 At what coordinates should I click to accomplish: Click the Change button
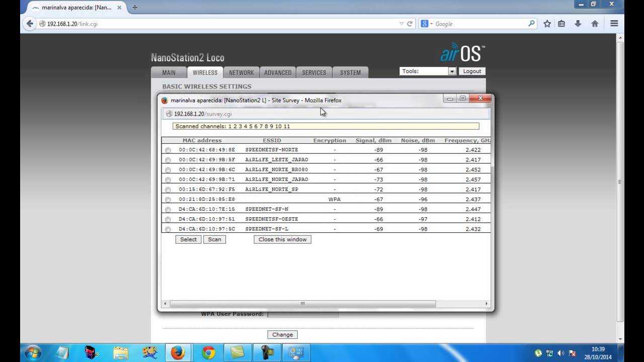(282, 334)
